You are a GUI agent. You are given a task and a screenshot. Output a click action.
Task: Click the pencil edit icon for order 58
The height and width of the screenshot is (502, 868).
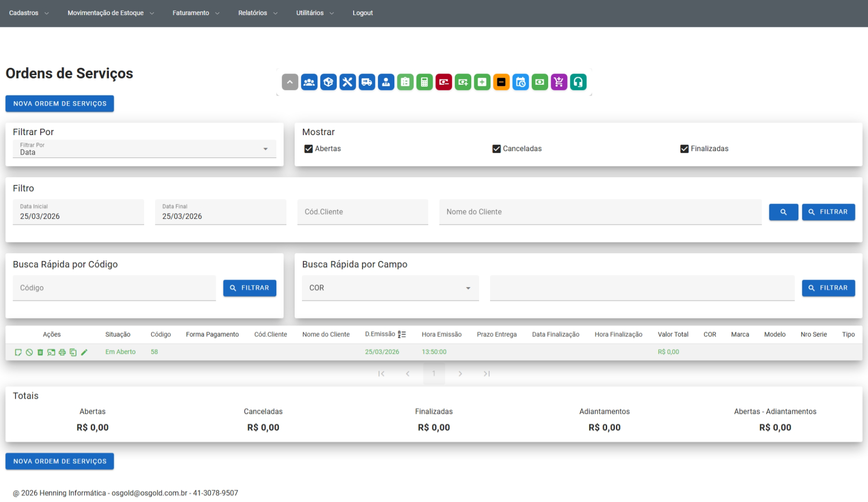click(84, 352)
